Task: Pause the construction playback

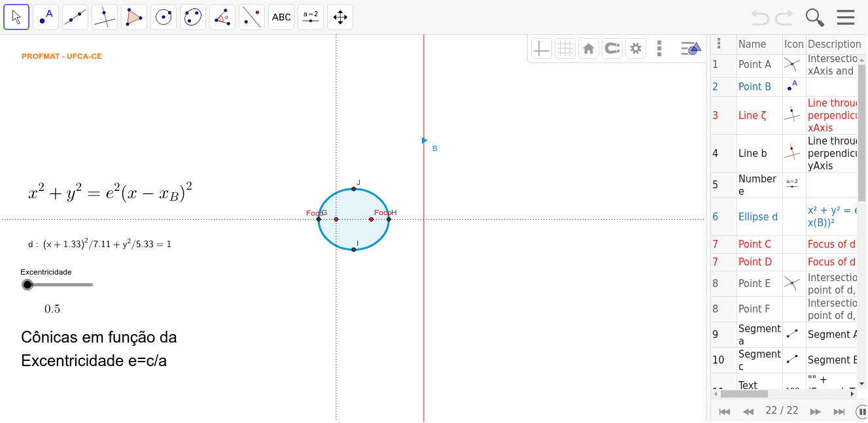Action: point(861,411)
